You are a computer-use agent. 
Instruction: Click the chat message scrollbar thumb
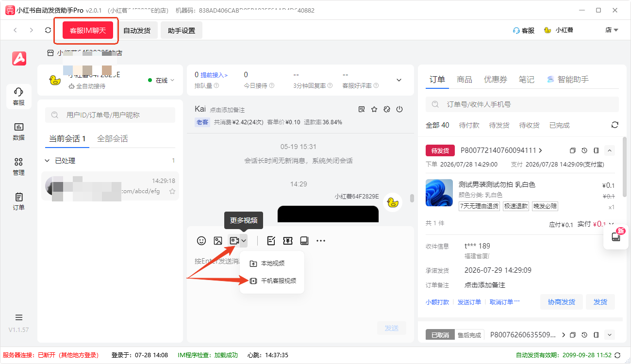pos(412,198)
